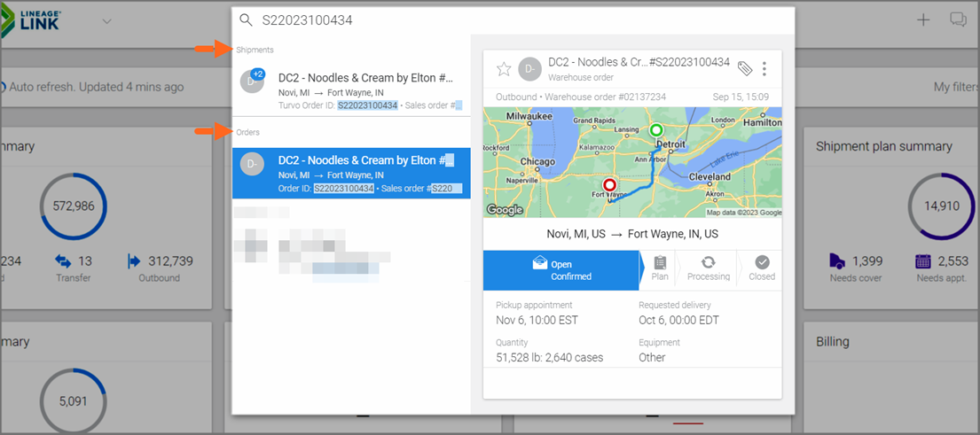Click the Needs appt. calendar icon
This screenshot has width=980, height=435.
[923, 260]
